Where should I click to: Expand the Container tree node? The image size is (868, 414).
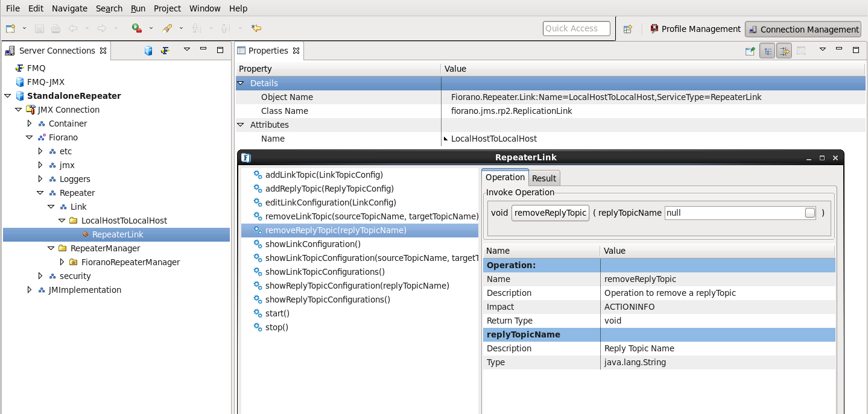(x=29, y=124)
